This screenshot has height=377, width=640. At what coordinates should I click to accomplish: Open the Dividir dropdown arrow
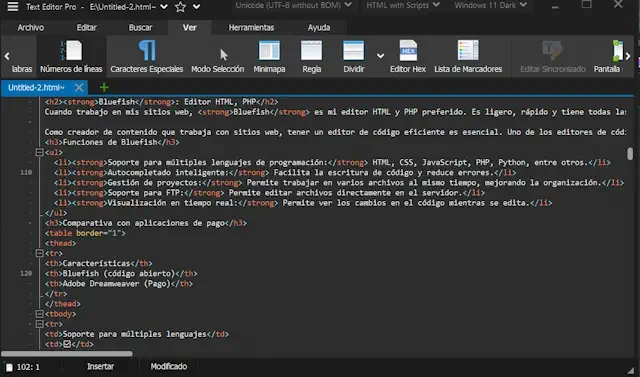pyautogui.click(x=380, y=56)
